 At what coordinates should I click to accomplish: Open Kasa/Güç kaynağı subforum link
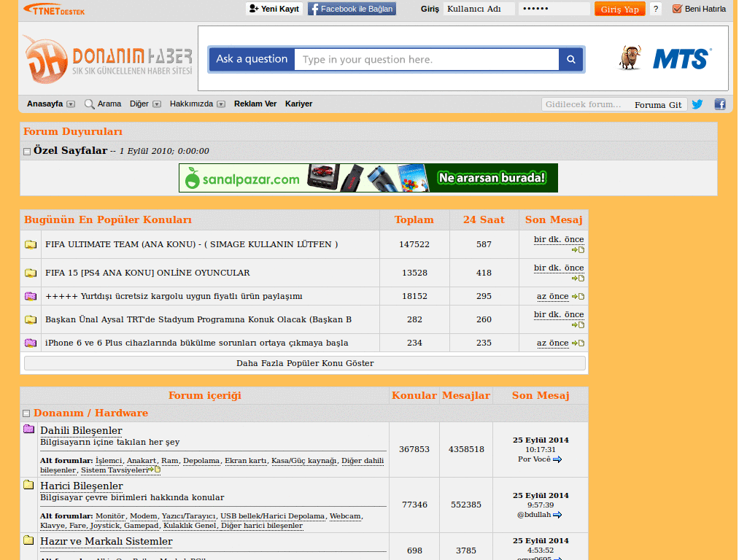(303, 461)
